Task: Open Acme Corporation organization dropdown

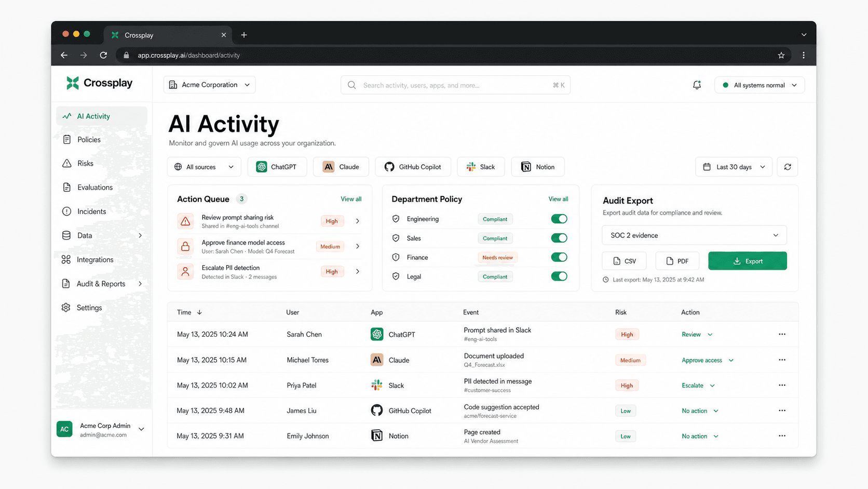Action: pos(209,85)
